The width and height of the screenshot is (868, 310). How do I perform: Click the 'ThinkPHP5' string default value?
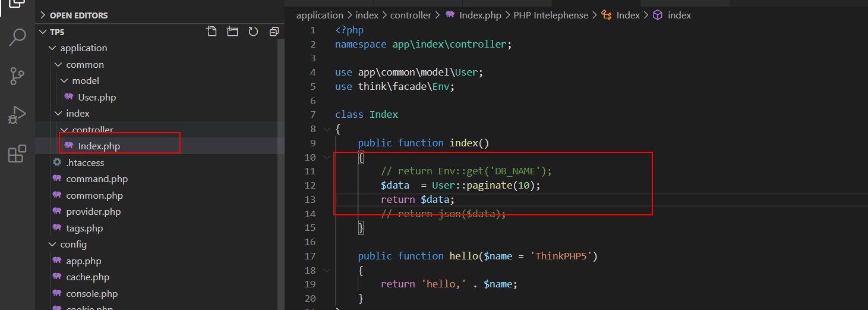(561, 256)
